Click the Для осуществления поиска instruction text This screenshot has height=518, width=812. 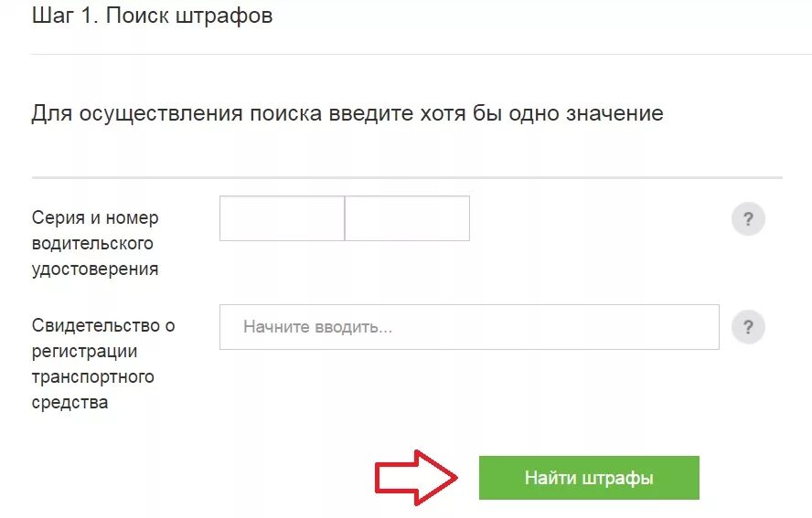(347, 113)
